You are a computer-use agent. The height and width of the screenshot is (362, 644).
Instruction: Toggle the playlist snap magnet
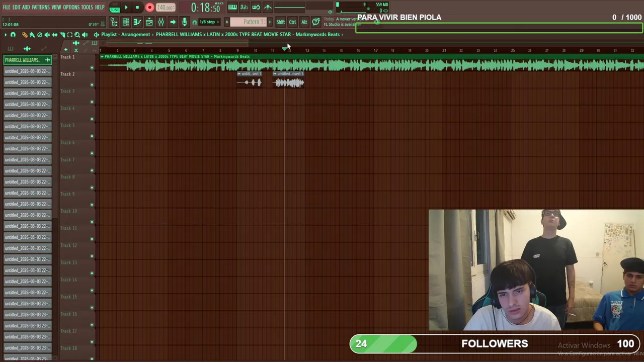pyautogui.click(x=13, y=35)
